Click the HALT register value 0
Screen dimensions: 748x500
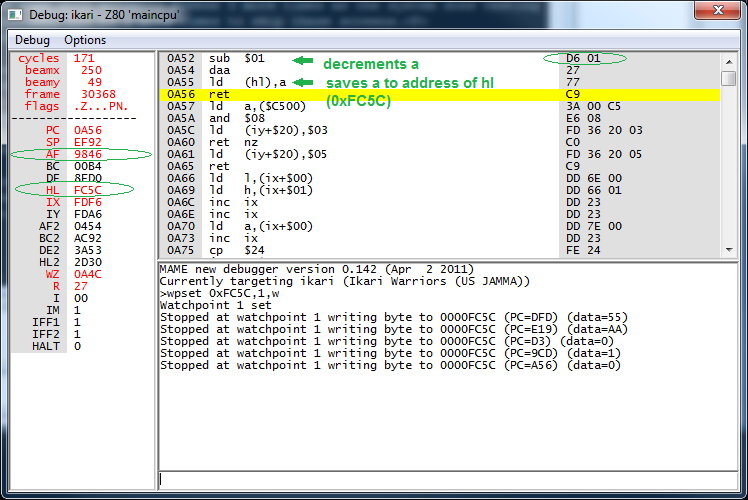pyautogui.click(x=77, y=346)
